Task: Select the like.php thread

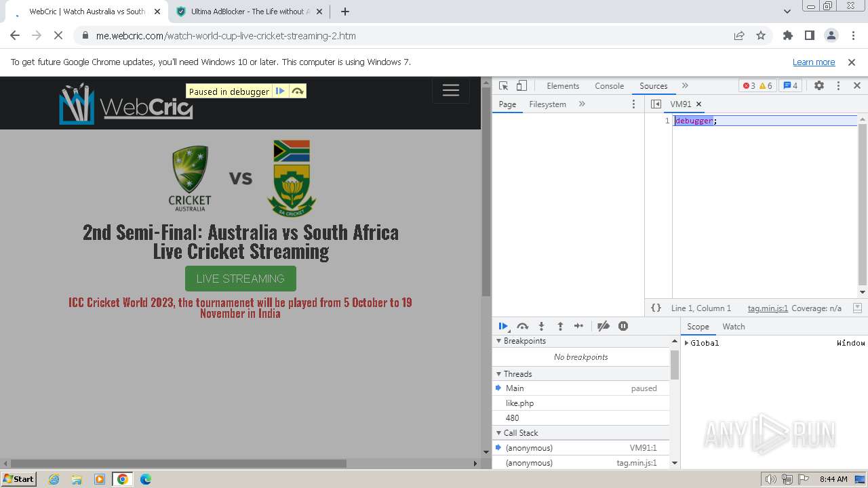Action: (x=581, y=403)
